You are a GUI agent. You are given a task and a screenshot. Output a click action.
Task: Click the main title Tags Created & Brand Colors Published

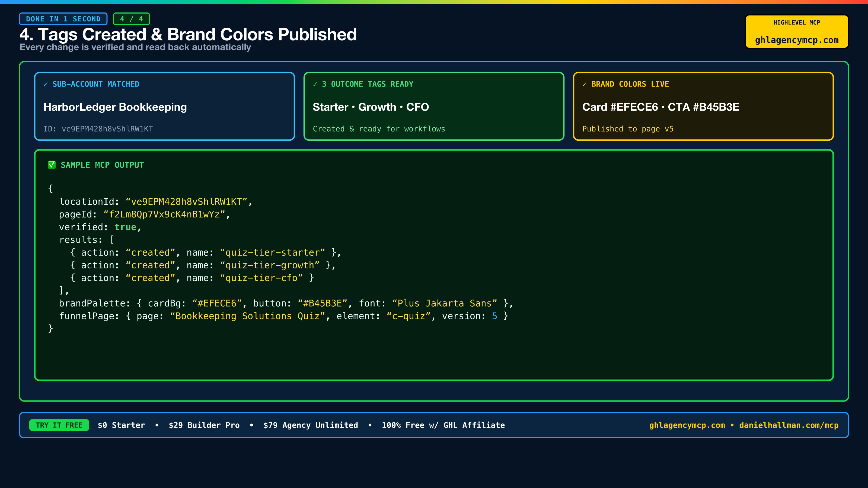[188, 34]
